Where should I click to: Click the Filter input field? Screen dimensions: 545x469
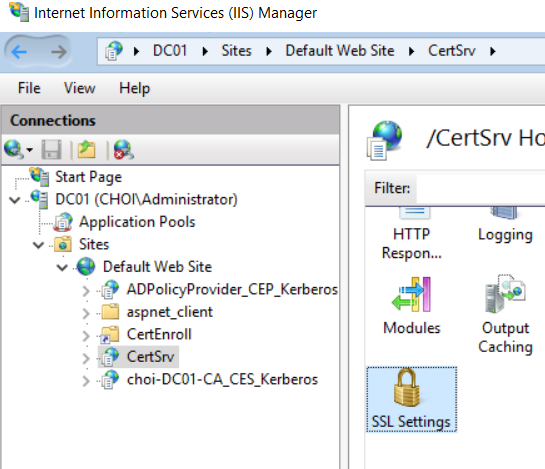(x=481, y=188)
